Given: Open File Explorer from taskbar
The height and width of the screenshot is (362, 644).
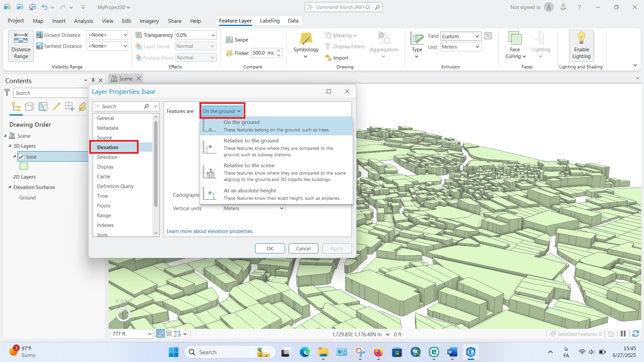Looking at the screenshot, I should 323,352.
